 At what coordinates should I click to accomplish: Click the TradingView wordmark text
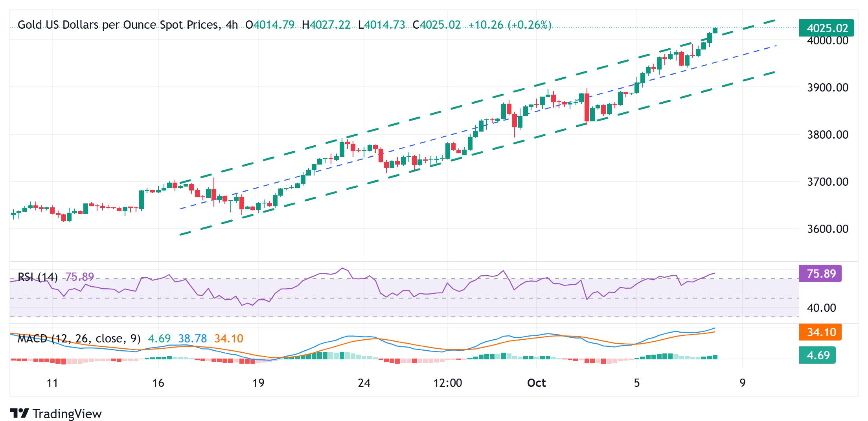click(67, 414)
